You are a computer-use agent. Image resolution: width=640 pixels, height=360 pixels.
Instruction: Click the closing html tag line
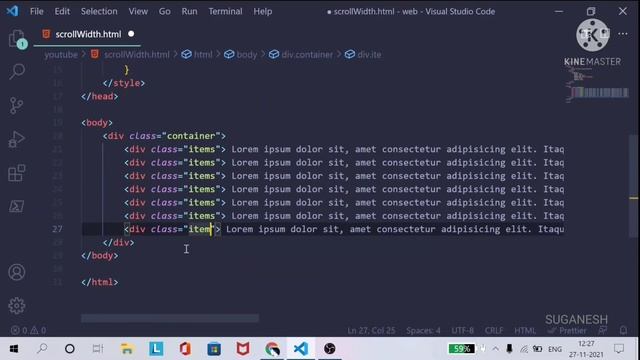100,282
